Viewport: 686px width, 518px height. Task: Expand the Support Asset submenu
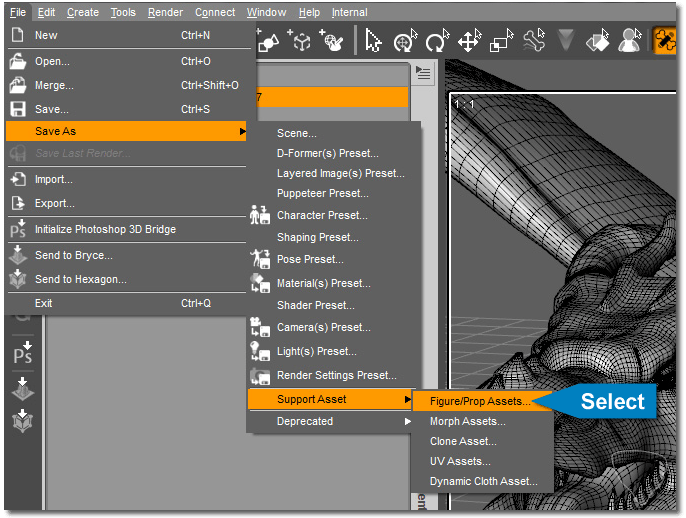point(330,399)
